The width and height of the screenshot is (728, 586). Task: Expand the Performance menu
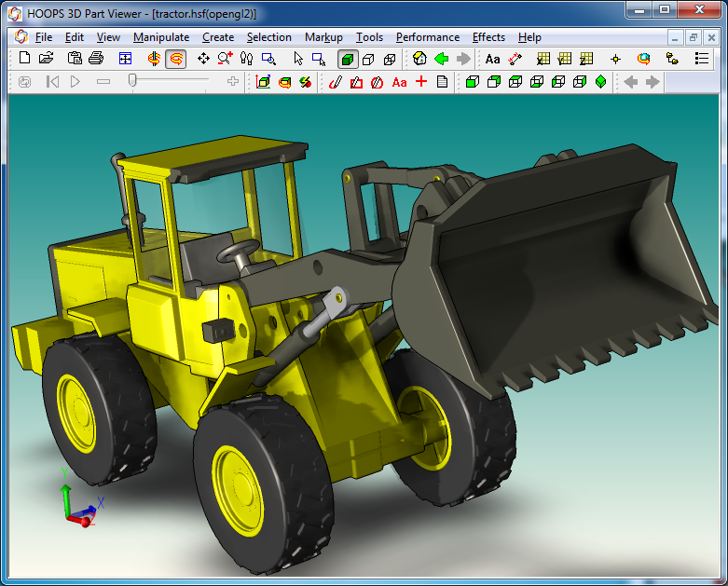[x=427, y=37]
